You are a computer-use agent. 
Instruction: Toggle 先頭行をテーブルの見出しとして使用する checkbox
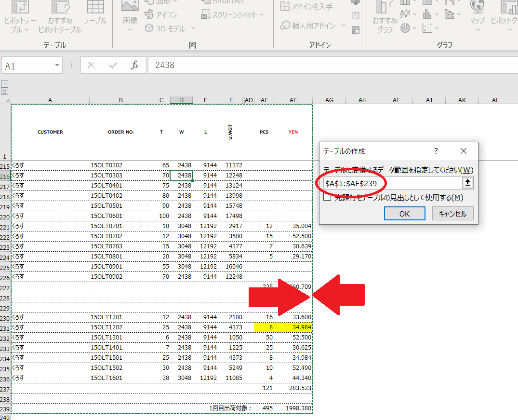coord(327,197)
